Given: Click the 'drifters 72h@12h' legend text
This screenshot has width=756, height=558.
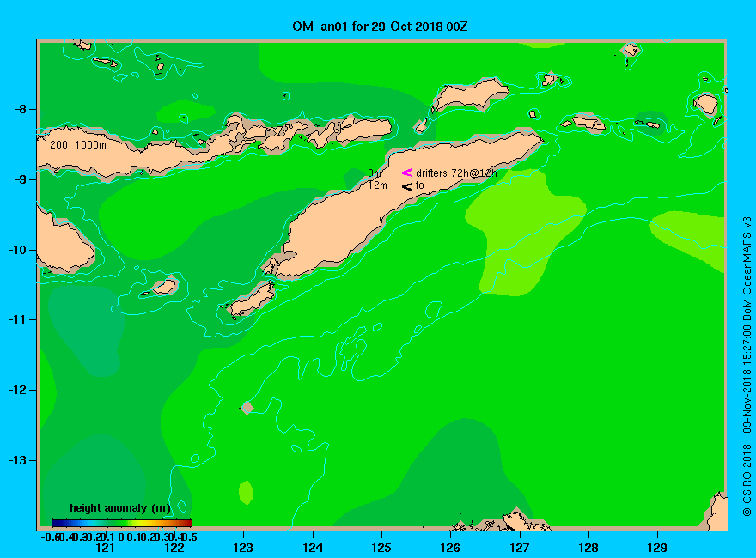Looking at the screenshot, I should pyautogui.click(x=456, y=173).
